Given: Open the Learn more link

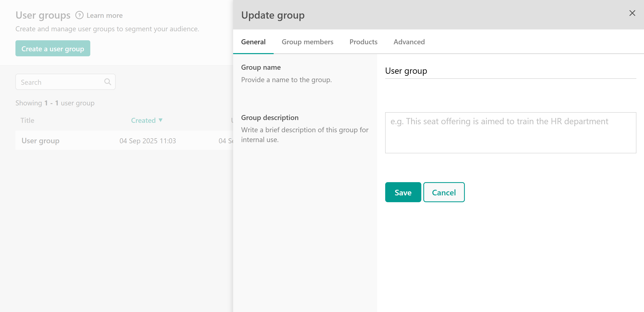Looking at the screenshot, I should pos(105,15).
